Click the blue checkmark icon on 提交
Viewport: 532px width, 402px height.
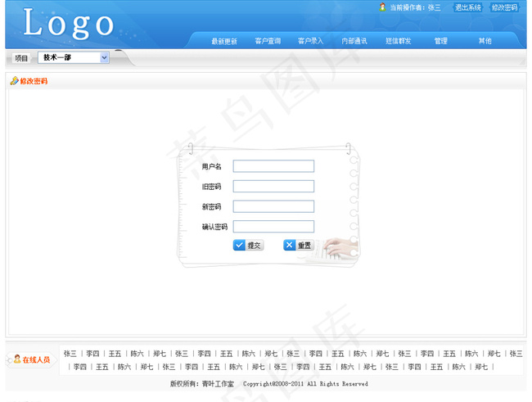[239, 245]
